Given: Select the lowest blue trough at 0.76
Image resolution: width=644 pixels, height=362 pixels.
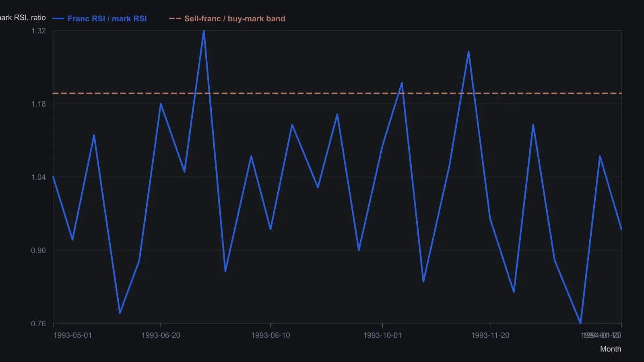Looking at the screenshot, I should click(580, 323).
